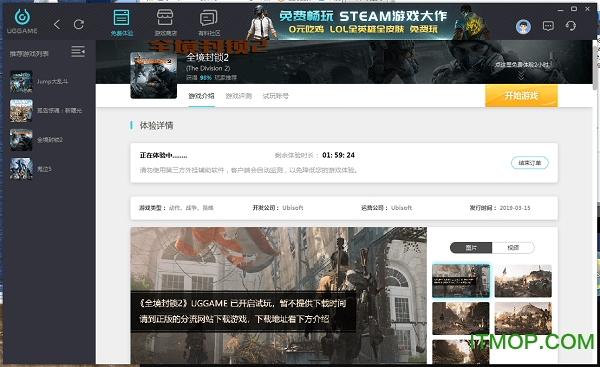Click the double down chevron in header banner
This screenshot has height=367, width=600.
(x=521, y=76)
